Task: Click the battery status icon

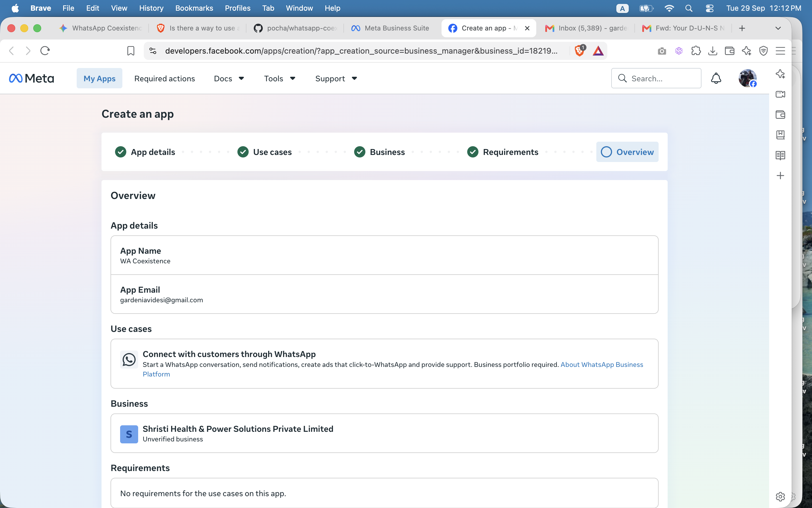Action: point(646,8)
